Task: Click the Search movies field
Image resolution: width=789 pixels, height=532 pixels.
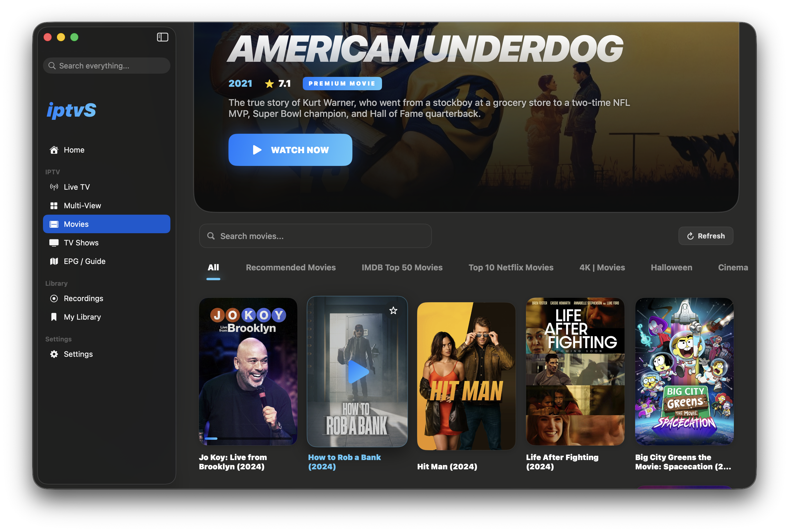Action: coord(315,236)
